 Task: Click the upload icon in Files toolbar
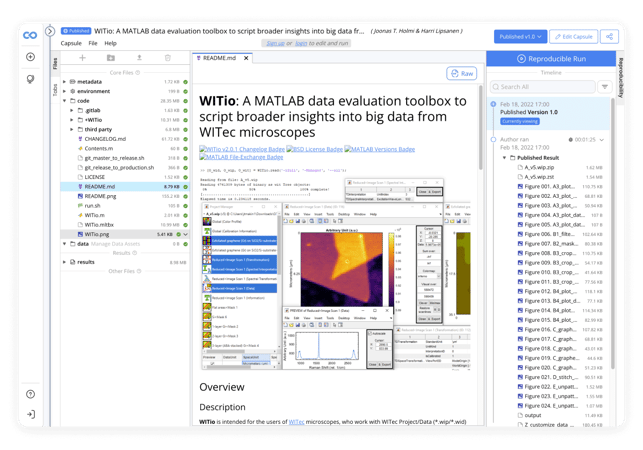click(139, 58)
